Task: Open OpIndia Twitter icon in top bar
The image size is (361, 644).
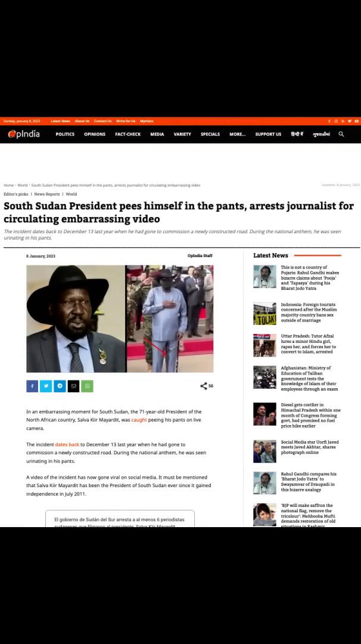Action: [350, 121]
